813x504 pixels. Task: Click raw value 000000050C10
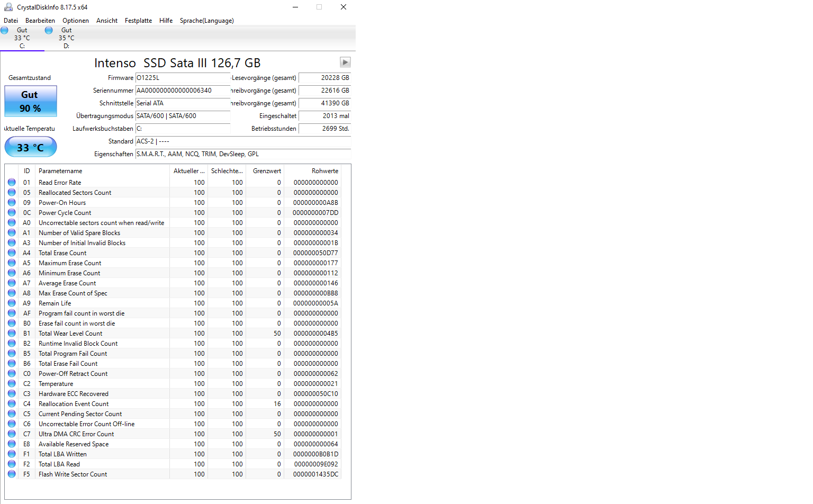[315, 393]
